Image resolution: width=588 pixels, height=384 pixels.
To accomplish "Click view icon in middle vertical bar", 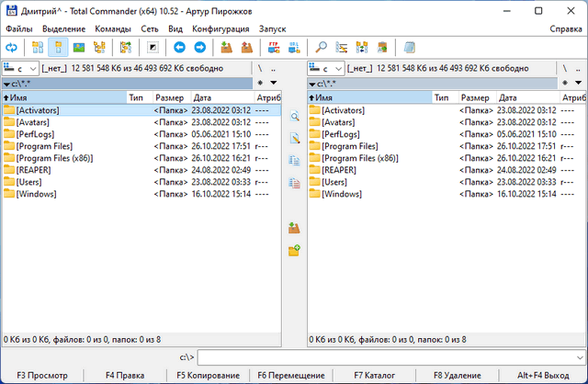I will coord(294,117).
